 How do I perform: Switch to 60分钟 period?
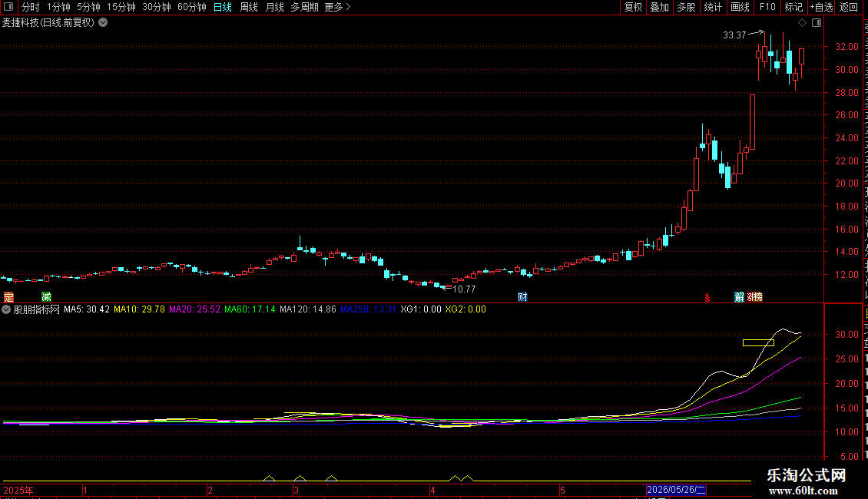pyautogui.click(x=191, y=7)
